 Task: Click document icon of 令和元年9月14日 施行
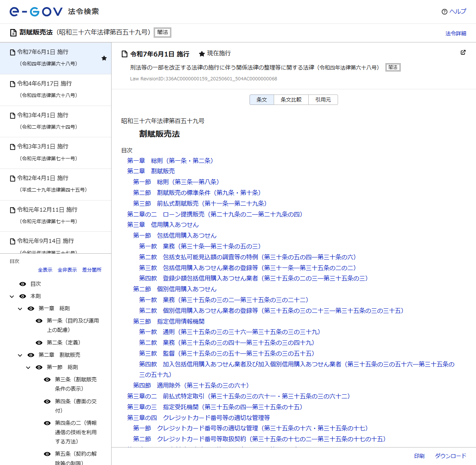point(13,241)
